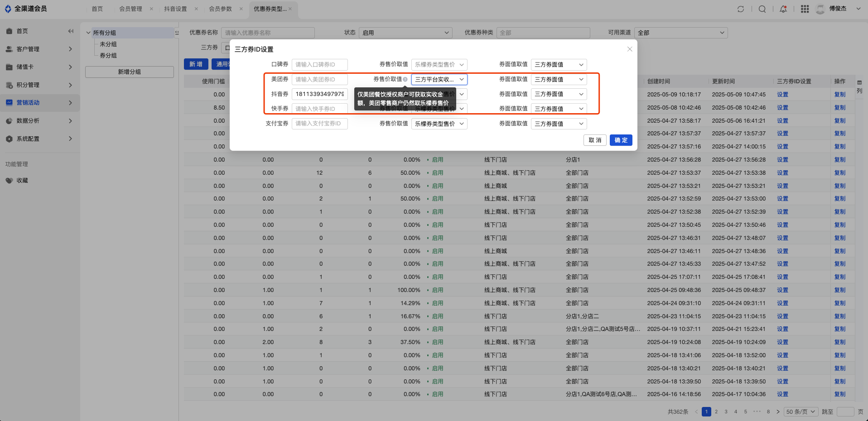Open 美团券 券面值取值 dropdown

(x=559, y=79)
